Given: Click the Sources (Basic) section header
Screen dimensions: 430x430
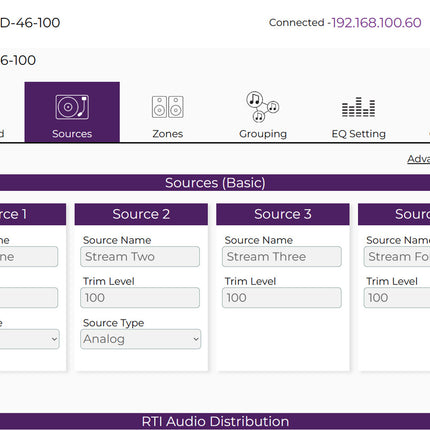Looking at the screenshot, I should (x=215, y=183).
